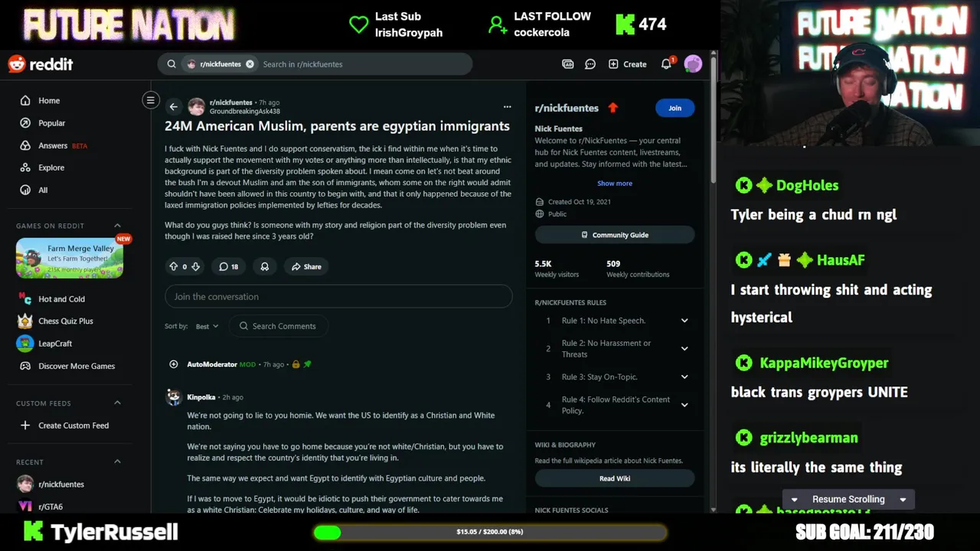
Task: Give an award to the post
Action: point(265,266)
